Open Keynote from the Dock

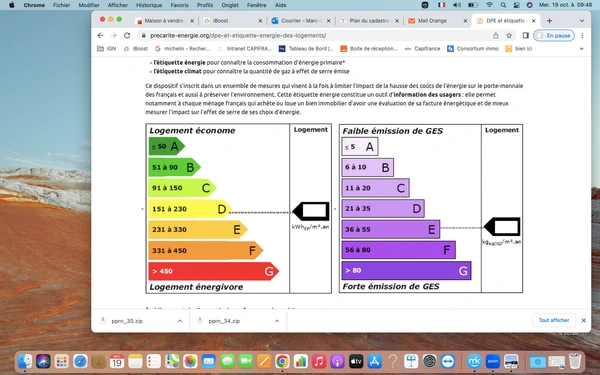[411, 361]
